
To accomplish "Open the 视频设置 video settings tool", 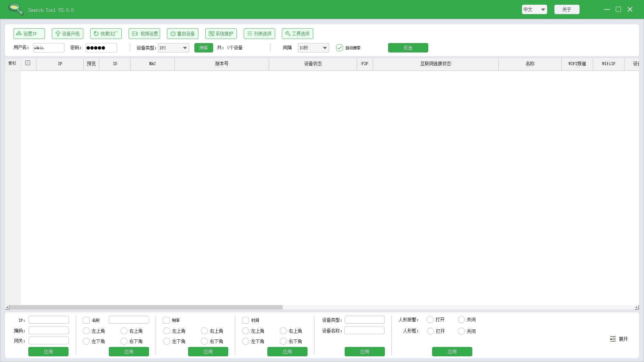I will click(144, 34).
